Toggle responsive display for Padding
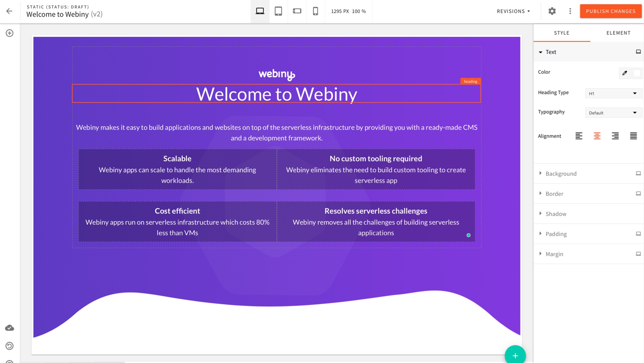 638,234
